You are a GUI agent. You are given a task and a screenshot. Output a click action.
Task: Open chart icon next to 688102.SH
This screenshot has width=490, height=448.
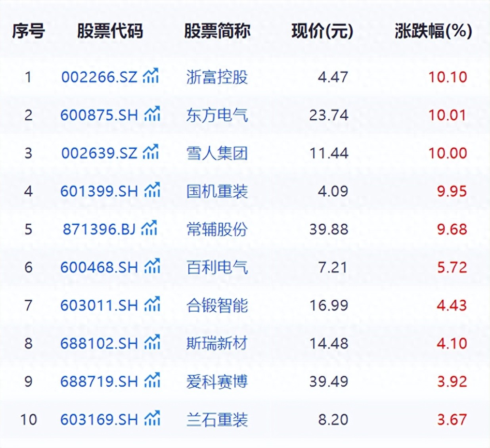coord(152,343)
